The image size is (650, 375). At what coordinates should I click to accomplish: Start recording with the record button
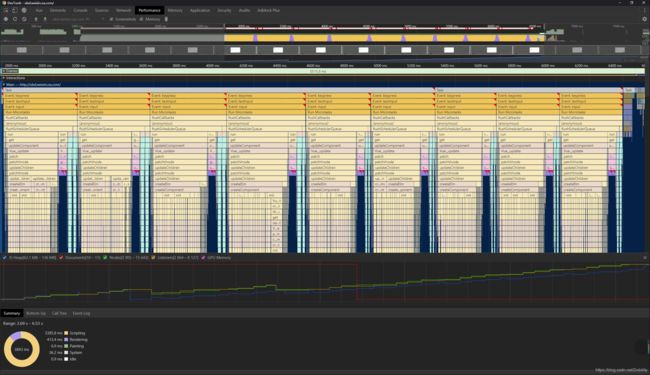click(6, 19)
